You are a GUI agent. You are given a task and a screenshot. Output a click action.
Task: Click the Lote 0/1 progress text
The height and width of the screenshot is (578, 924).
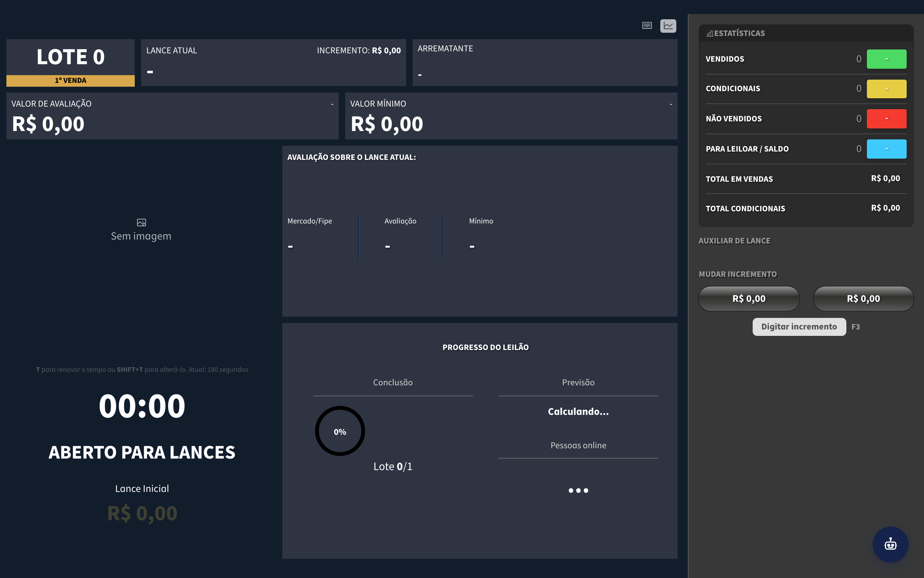[x=393, y=466]
